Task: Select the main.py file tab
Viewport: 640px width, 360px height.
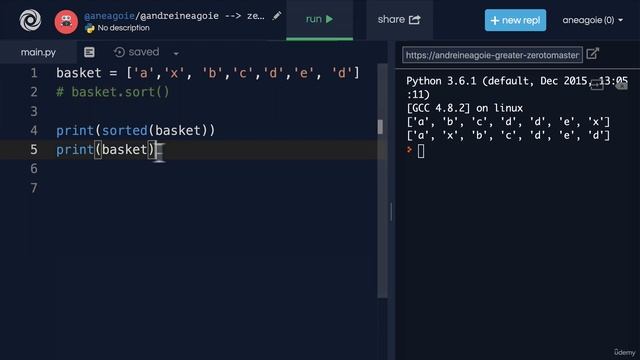Action: 38,52
